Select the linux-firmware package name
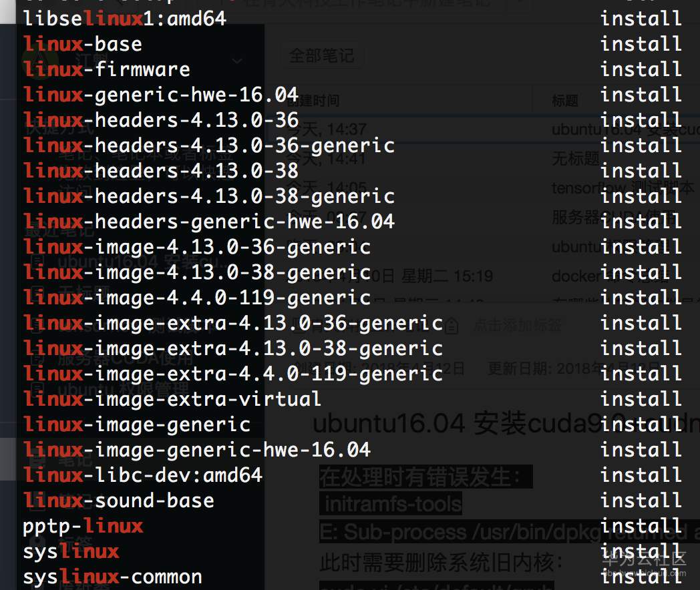 (107, 69)
